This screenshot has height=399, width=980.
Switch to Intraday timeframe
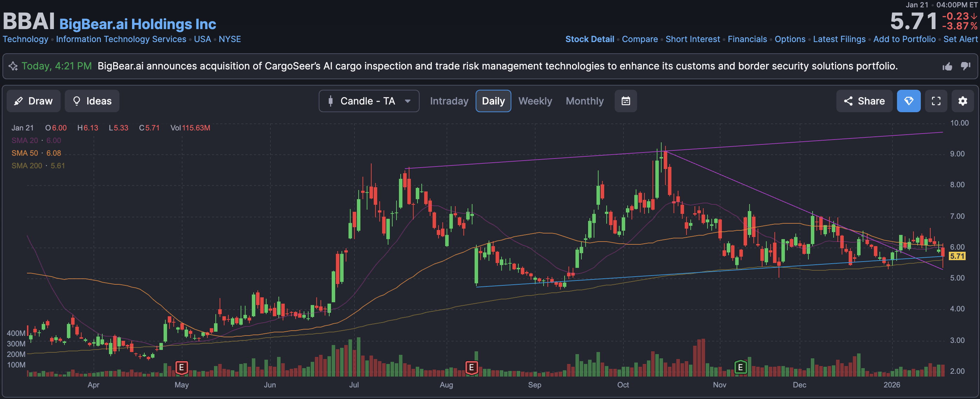[x=449, y=101]
